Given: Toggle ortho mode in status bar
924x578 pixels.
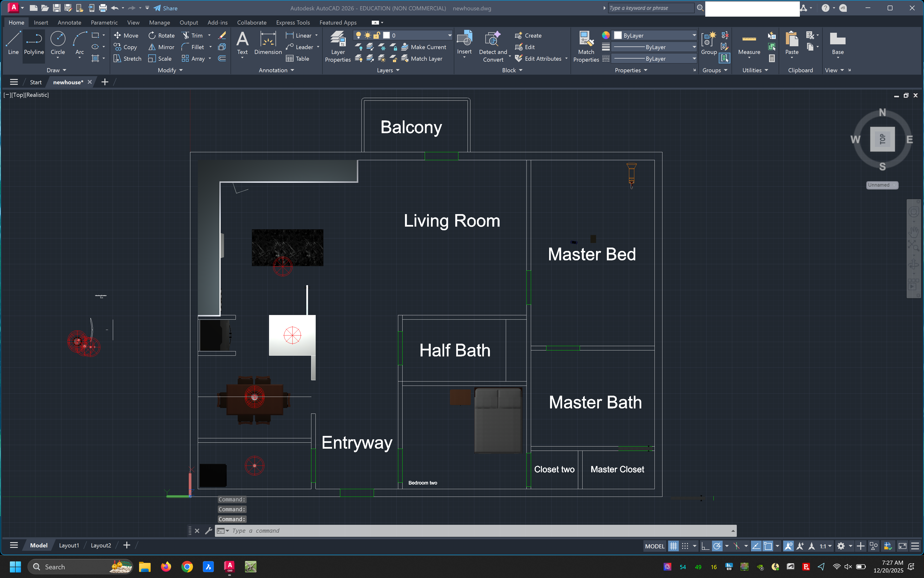Looking at the screenshot, I should coord(705,546).
